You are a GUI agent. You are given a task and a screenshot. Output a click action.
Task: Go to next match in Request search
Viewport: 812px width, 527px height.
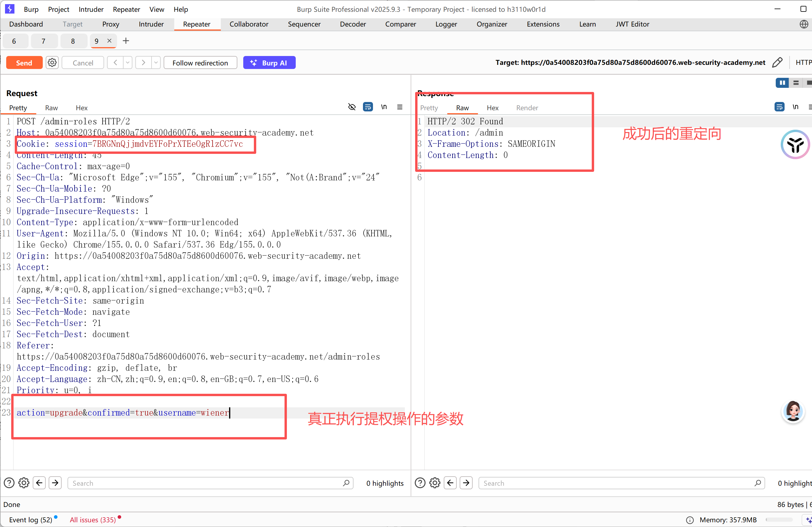coord(55,483)
